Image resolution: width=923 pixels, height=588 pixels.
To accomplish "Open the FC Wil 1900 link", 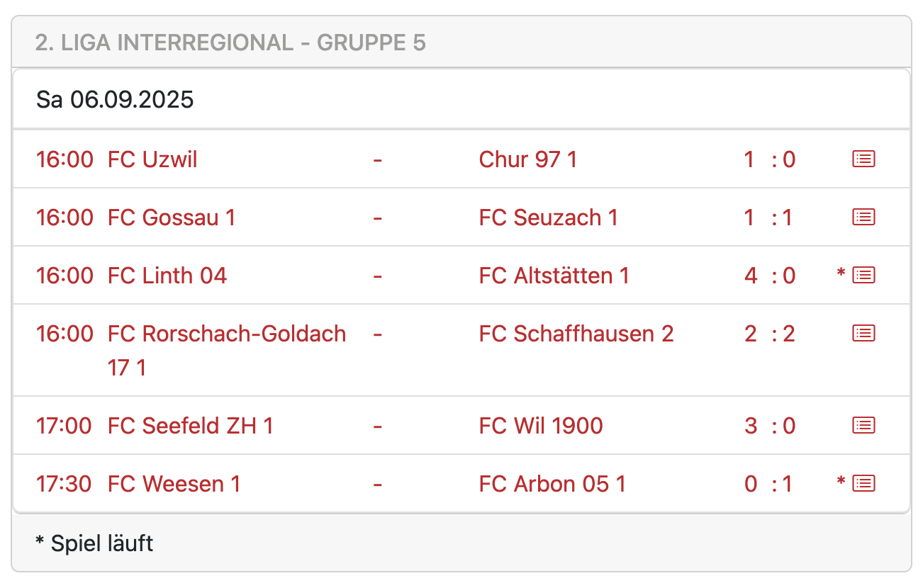I will (541, 426).
